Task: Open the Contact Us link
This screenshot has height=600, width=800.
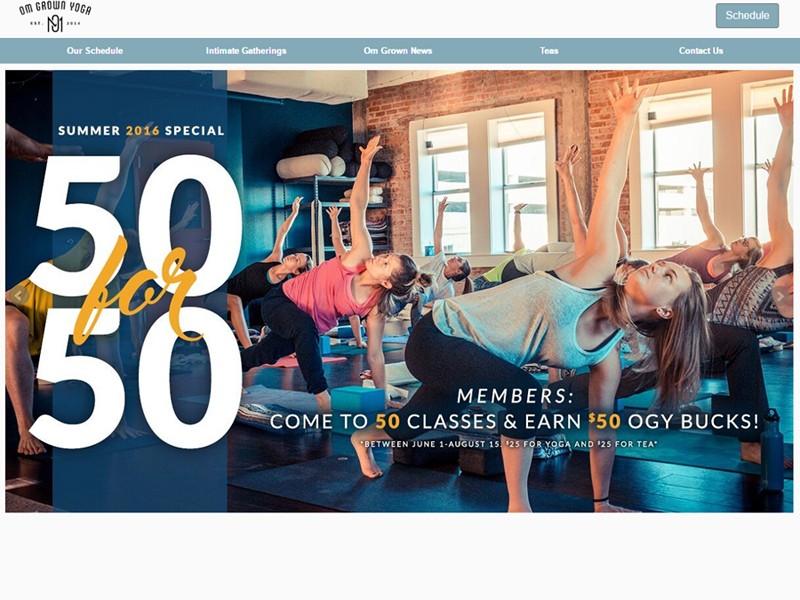Action: 701,51
